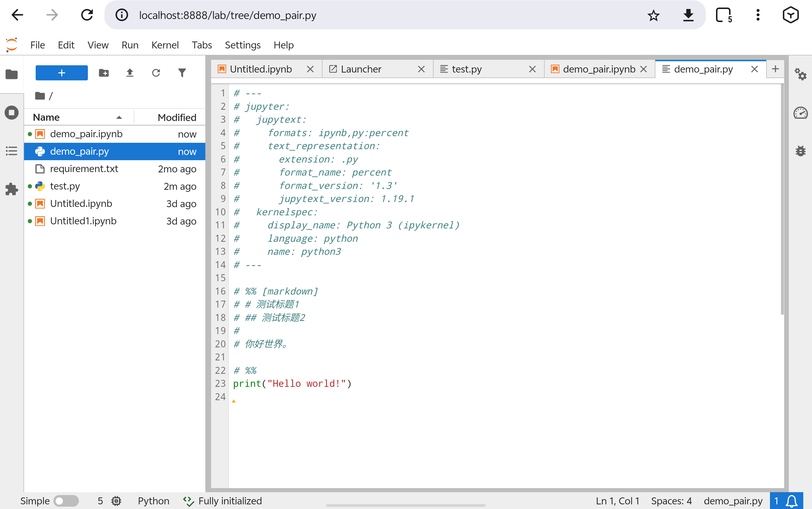
Task: Open the Running Terminals and Kernels sidebar
Action: (11, 112)
